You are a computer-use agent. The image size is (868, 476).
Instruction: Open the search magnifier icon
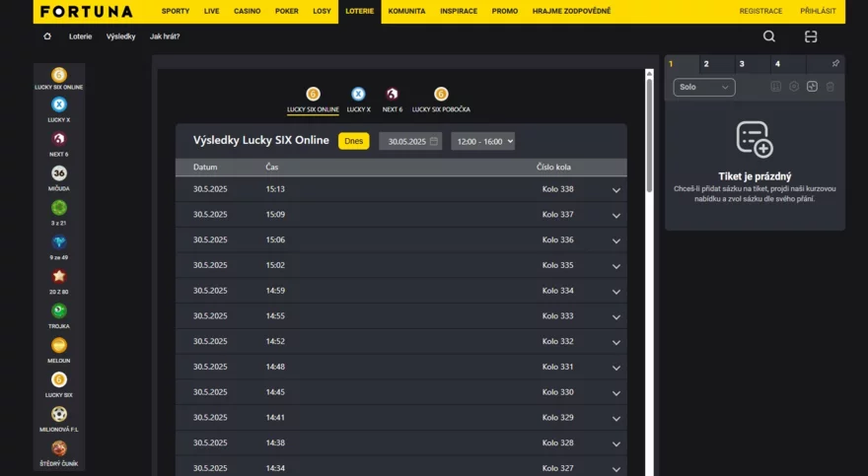coord(769,36)
